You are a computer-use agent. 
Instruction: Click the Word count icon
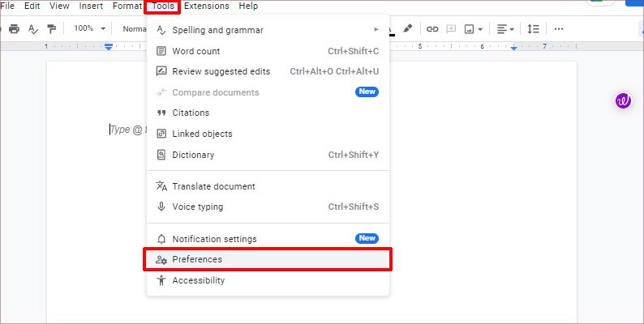pos(161,51)
